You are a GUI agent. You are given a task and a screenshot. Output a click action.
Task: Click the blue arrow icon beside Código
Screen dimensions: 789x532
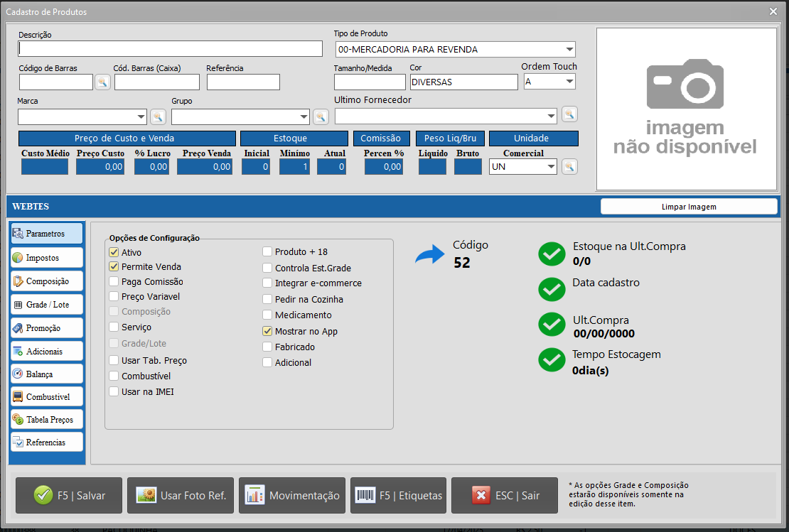(x=429, y=254)
